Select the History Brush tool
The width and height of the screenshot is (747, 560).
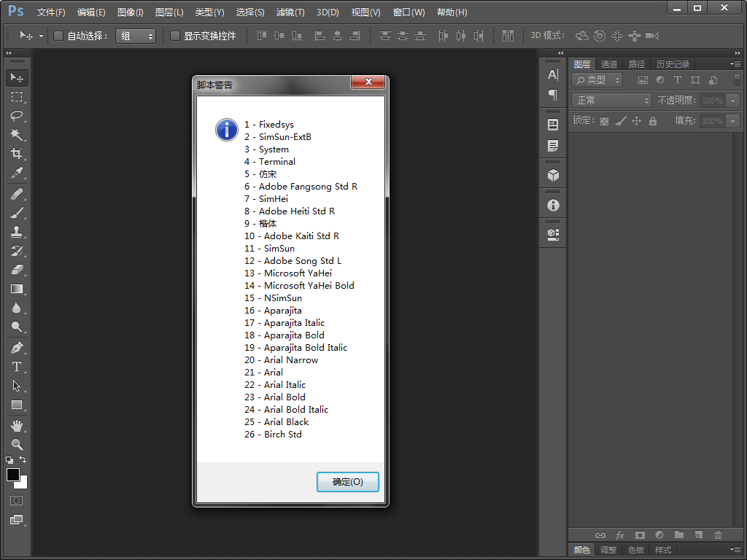17,251
